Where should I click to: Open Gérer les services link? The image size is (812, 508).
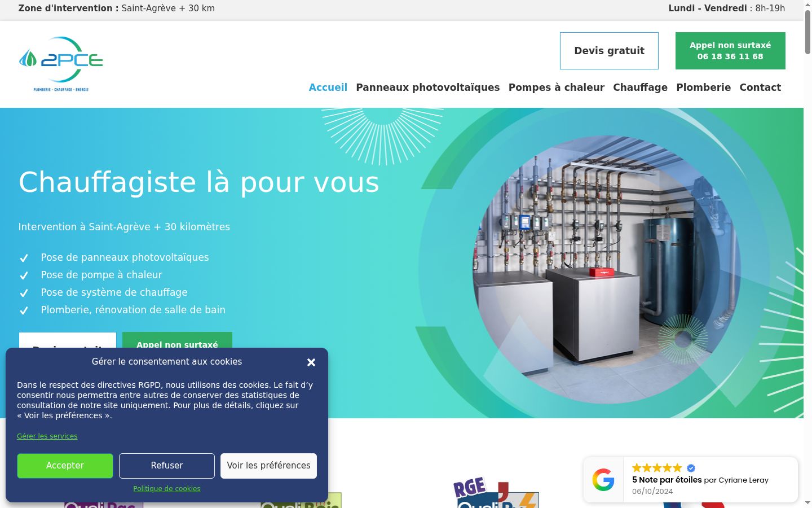point(47,436)
